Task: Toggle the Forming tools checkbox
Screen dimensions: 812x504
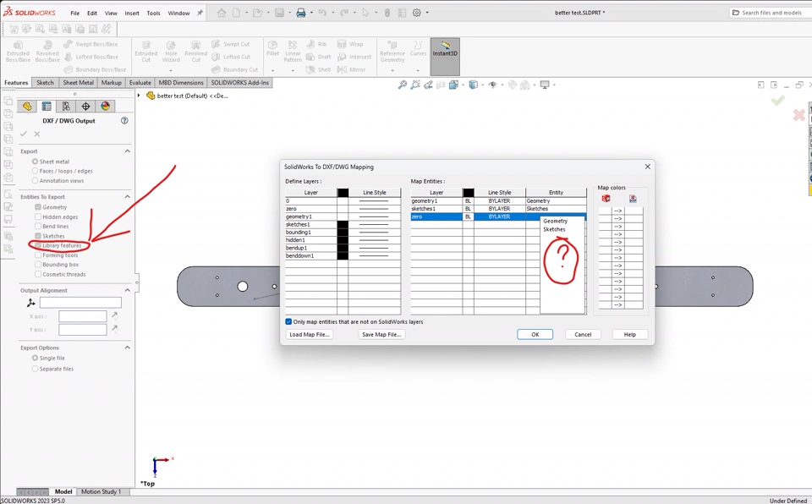Action: click(38, 255)
